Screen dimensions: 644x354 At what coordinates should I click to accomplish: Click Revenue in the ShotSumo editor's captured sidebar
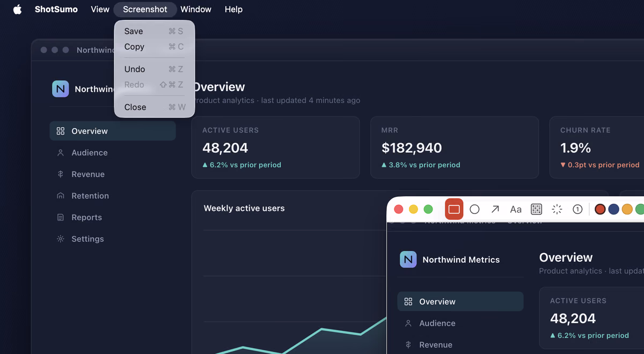460,344
